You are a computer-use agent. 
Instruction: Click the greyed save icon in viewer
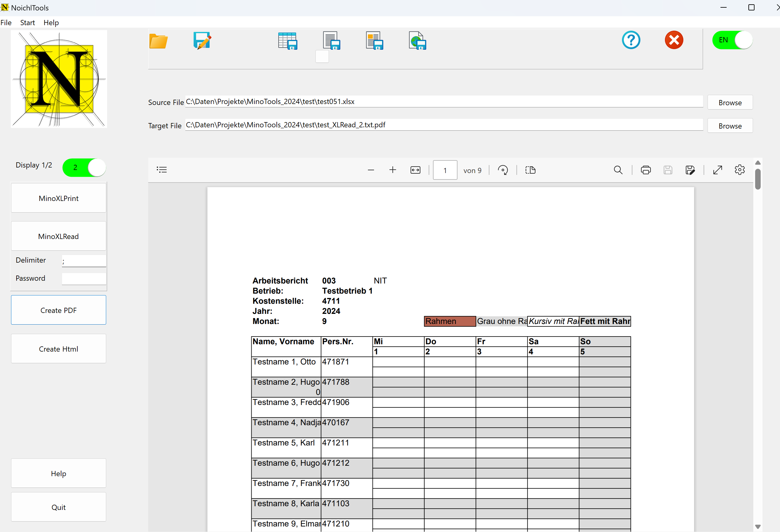668,170
